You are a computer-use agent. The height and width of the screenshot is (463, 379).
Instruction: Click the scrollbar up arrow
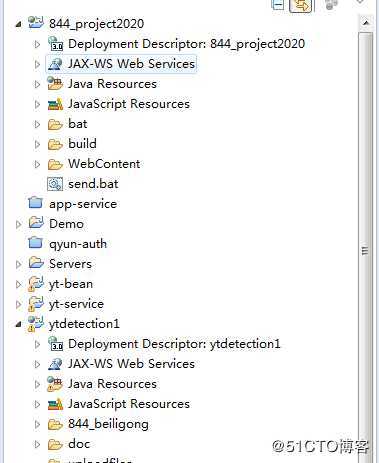pos(366,23)
